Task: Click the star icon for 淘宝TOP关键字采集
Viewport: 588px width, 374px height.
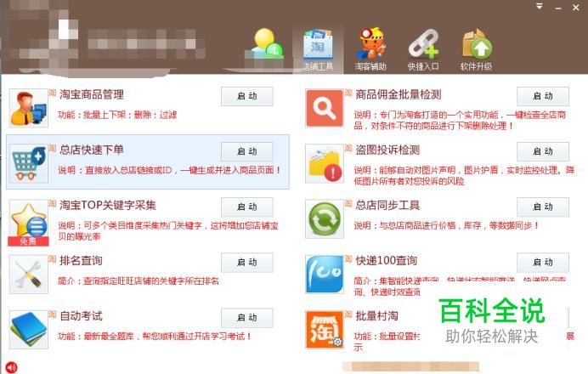Action: [x=29, y=223]
